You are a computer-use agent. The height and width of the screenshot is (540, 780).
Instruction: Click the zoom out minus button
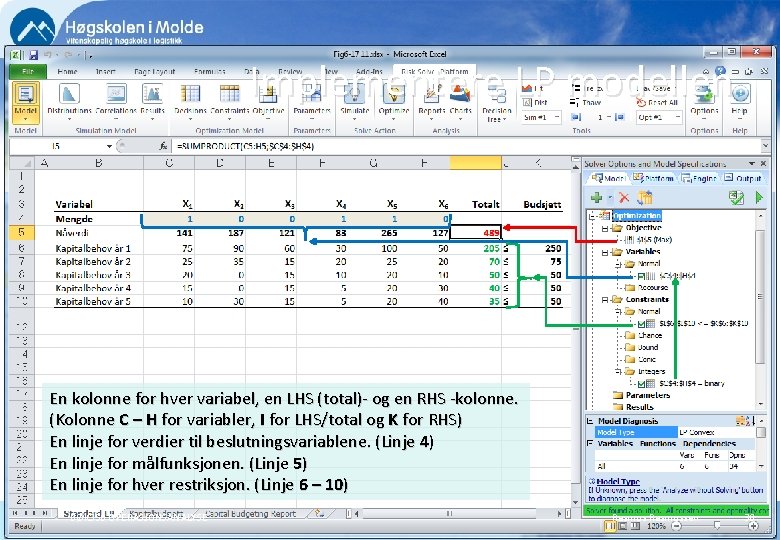click(x=677, y=526)
